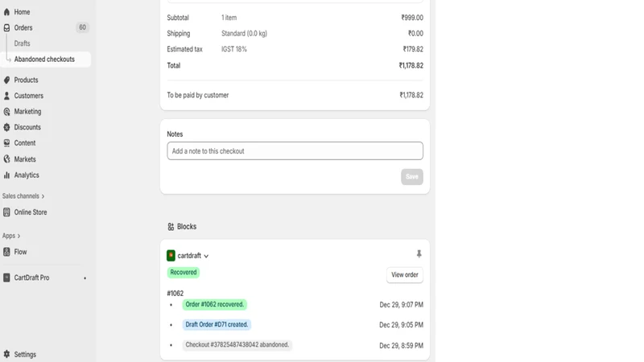The height and width of the screenshot is (362, 644).
Task: Click the Customers person icon
Action: click(6, 96)
